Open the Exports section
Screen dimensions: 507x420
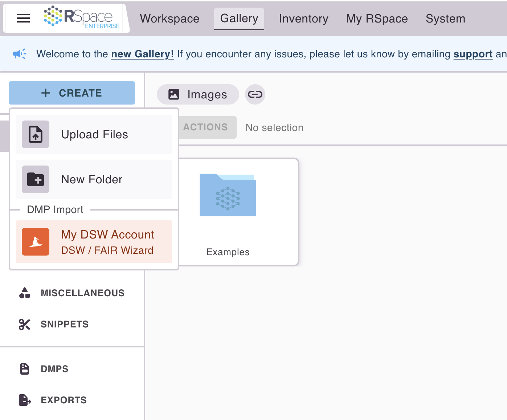[x=63, y=400]
